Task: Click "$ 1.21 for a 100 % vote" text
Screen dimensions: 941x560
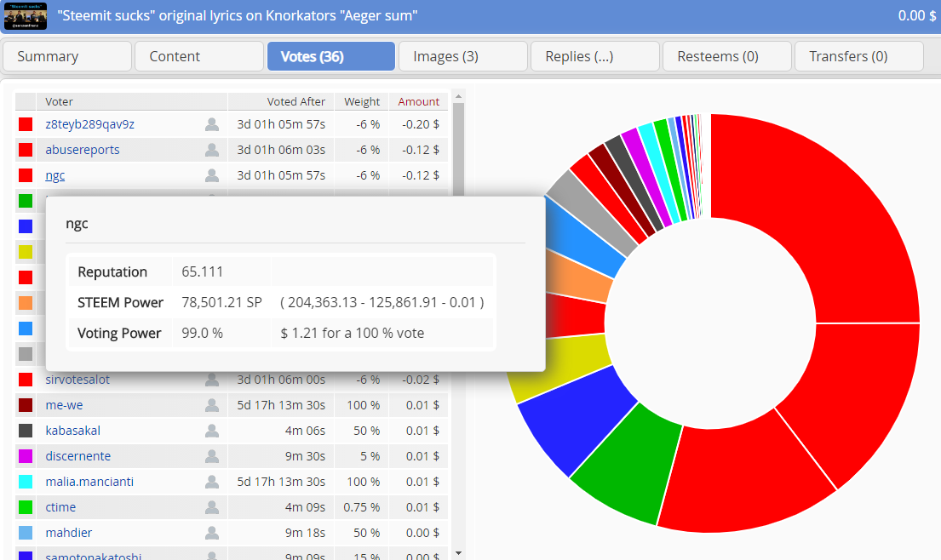Action: (353, 333)
